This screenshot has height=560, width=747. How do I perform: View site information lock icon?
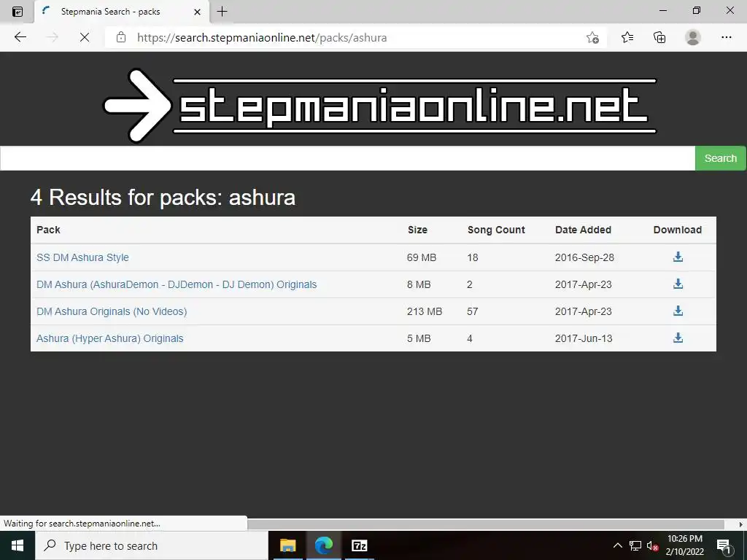coord(121,37)
